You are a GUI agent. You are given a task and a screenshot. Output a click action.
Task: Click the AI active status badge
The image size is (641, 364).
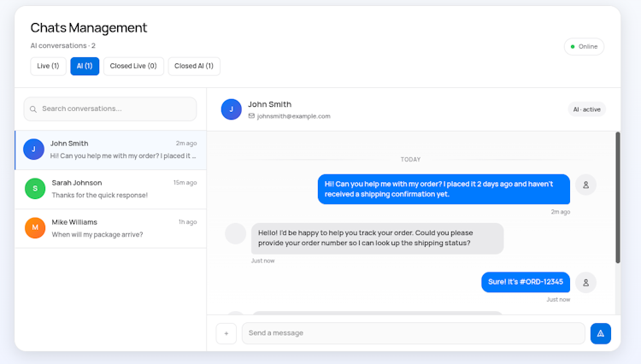tap(587, 109)
